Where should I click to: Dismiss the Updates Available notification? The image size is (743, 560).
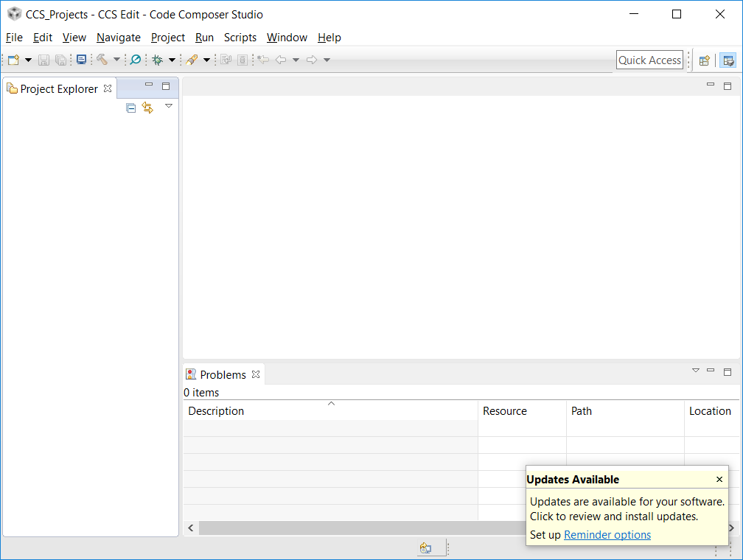(x=719, y=479)
